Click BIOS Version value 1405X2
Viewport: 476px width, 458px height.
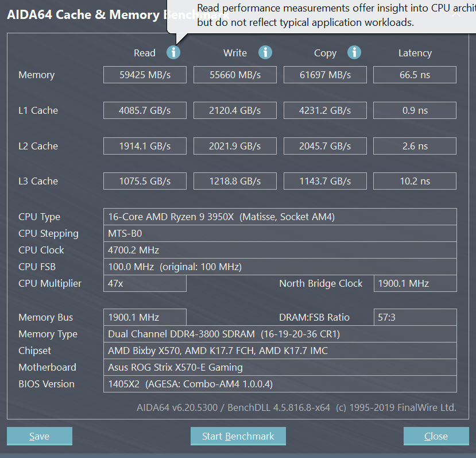coord(280,384)
